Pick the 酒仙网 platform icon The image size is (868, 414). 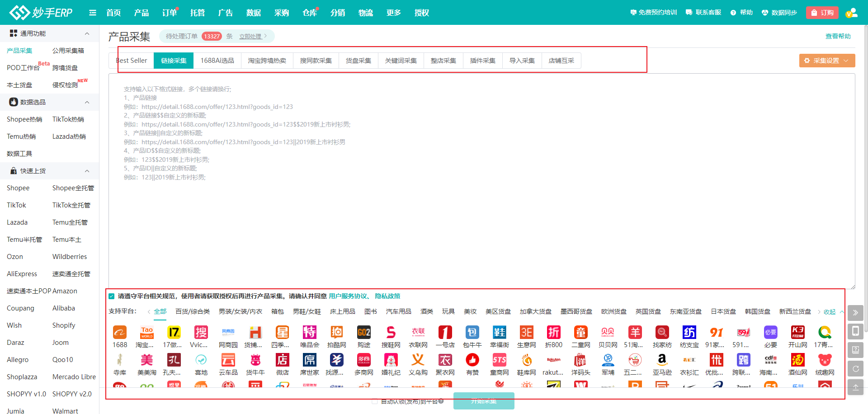(798, 360)
